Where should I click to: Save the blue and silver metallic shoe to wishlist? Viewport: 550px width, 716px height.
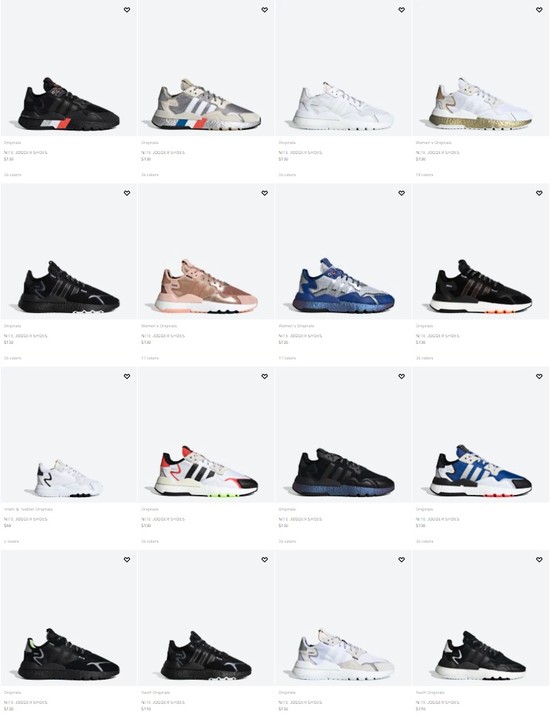pos(402,193)
